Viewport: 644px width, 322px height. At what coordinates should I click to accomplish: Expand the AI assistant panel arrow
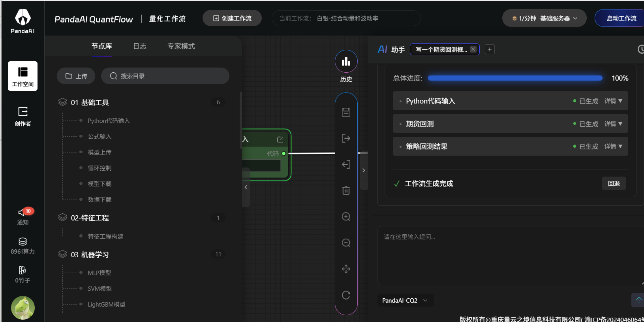click(x=364, y=170)
